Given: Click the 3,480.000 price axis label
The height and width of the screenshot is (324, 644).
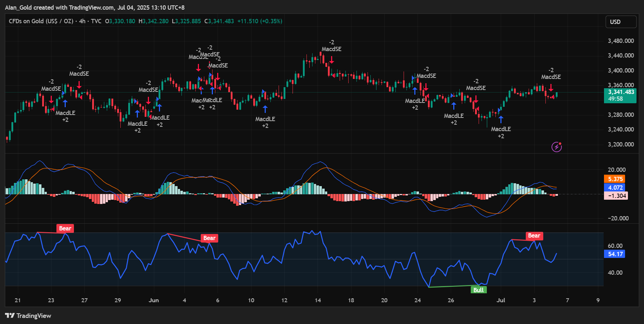Looking at the screenshot, I should tap(621, 41).
